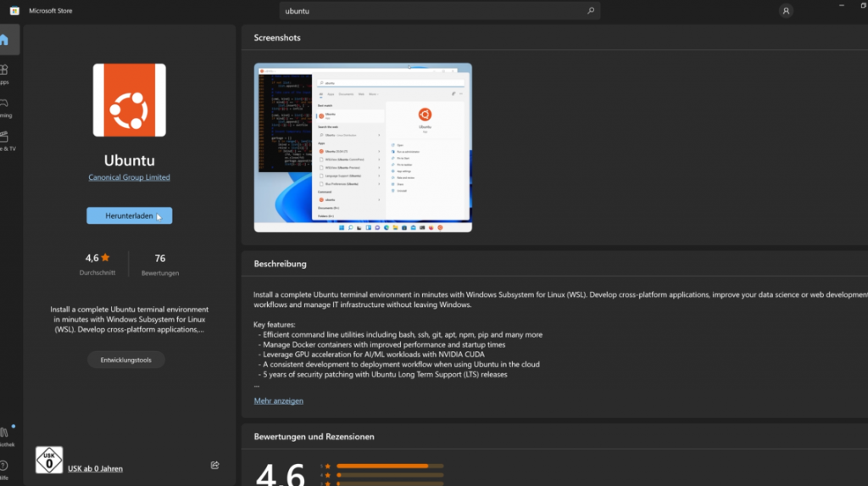Click the Ubuntu app title text
Screen dimensions: 868x486
pyautogui.click(x=130, y=160)
